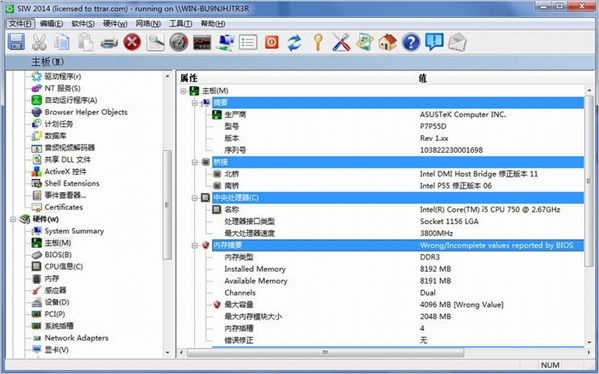Click the Cut scissors toolbar icon

pos(39,42)
